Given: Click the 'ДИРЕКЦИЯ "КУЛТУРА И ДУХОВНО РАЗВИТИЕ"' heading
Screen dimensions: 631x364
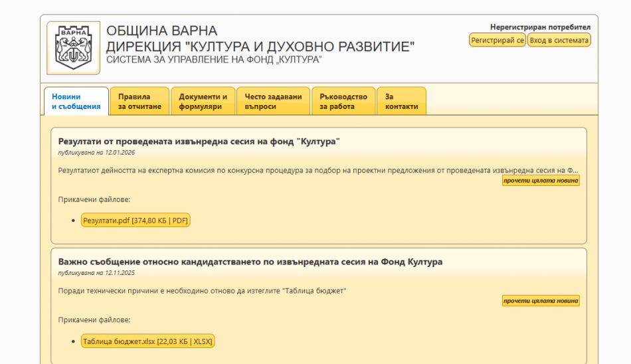Looking at the screenshot, I should (x=260, y=46).
